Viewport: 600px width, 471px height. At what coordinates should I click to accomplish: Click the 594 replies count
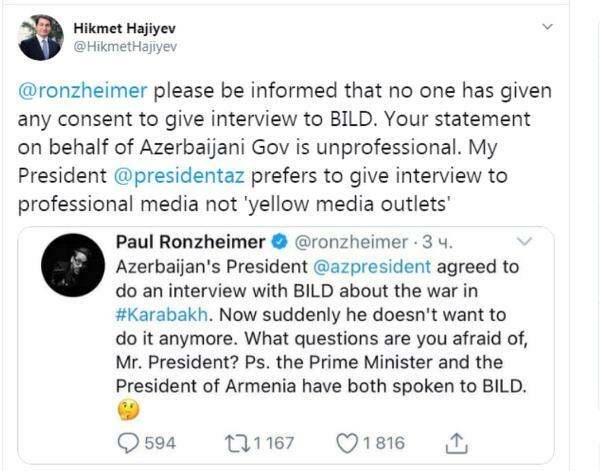pos(161,442)
